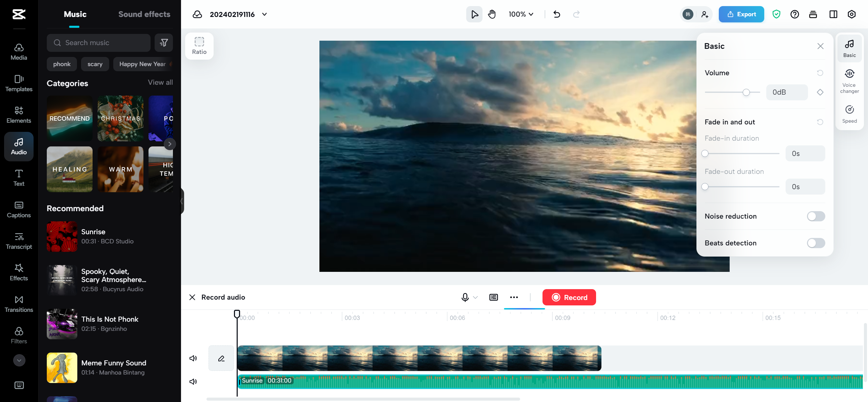Select the hand pan tool

[x=492, y=14]
